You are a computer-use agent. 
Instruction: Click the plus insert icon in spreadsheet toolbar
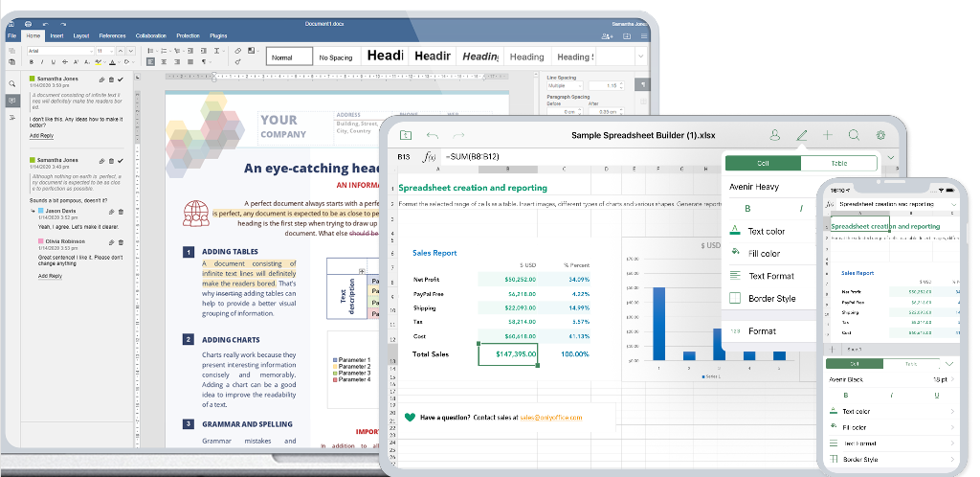click(828, 136)
